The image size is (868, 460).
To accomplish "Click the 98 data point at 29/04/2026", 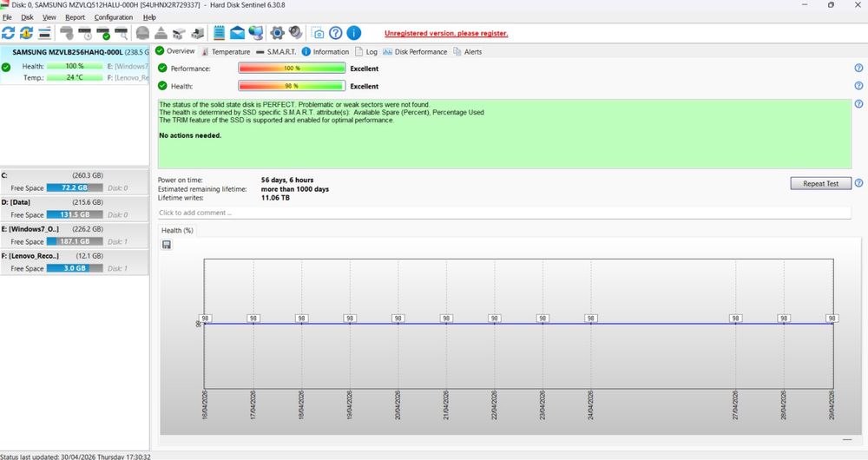I will click(832, 319).
